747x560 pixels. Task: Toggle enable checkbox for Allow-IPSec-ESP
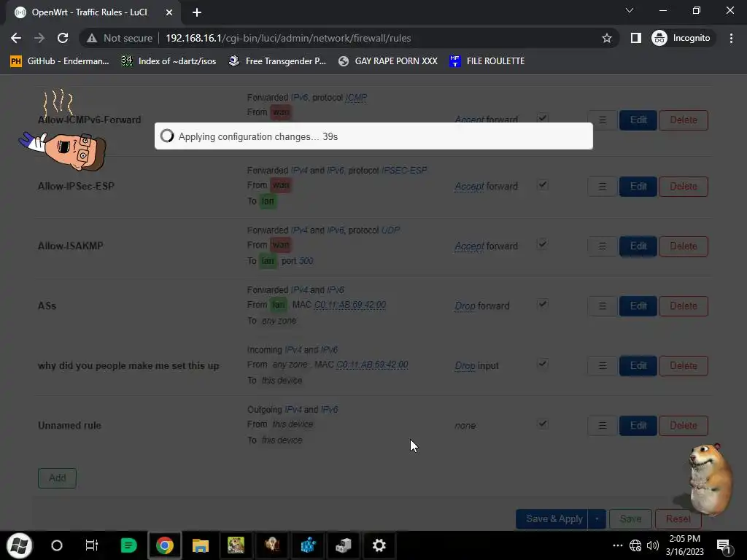click(543, 184)
